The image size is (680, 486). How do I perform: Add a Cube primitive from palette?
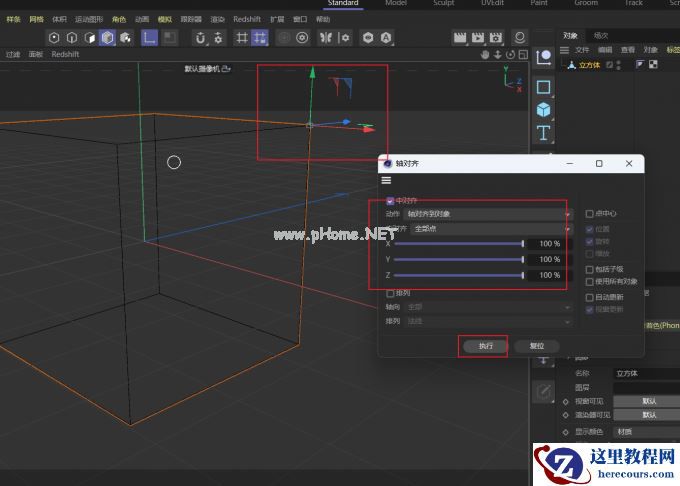543,110
